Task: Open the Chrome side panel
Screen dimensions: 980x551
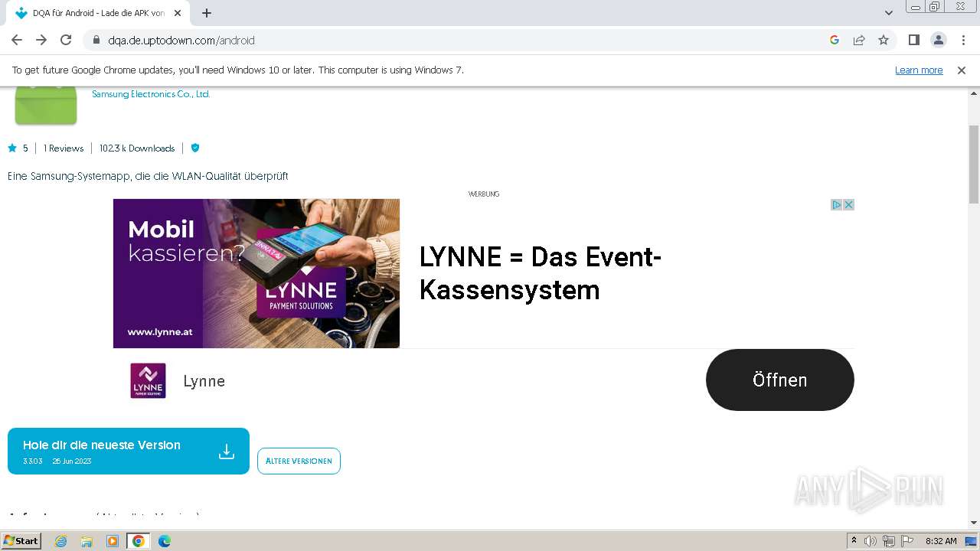Action: pyautogui.click(x=913, y=40)
